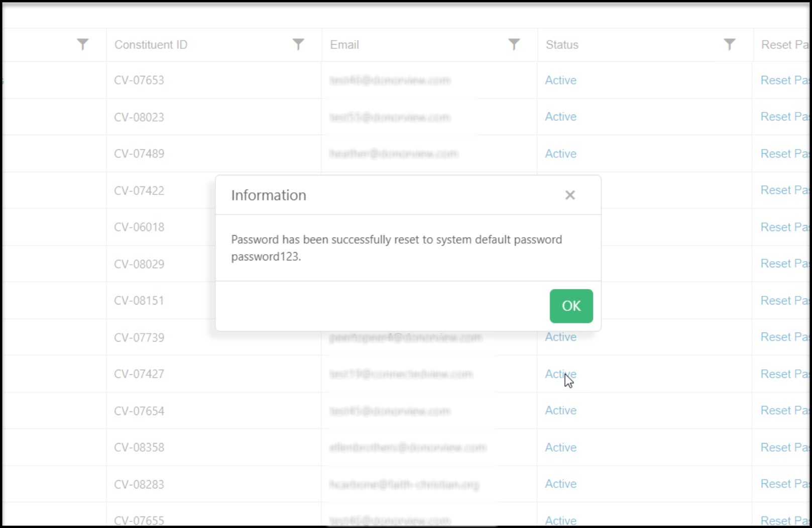Click Reset Password link for CV-07422

[784, 190]
